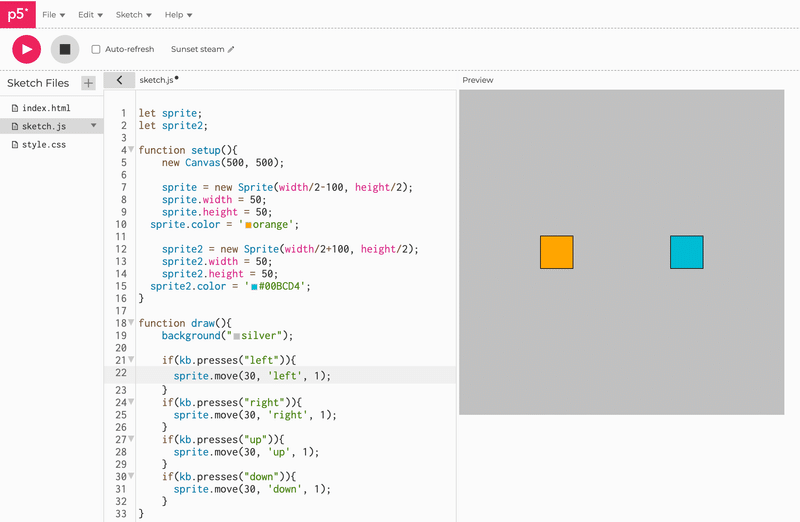The width and height of the screenshot is (800, 522).
Task: Place cursor on line 22 sprite.move code
Action: coord(252,376)
